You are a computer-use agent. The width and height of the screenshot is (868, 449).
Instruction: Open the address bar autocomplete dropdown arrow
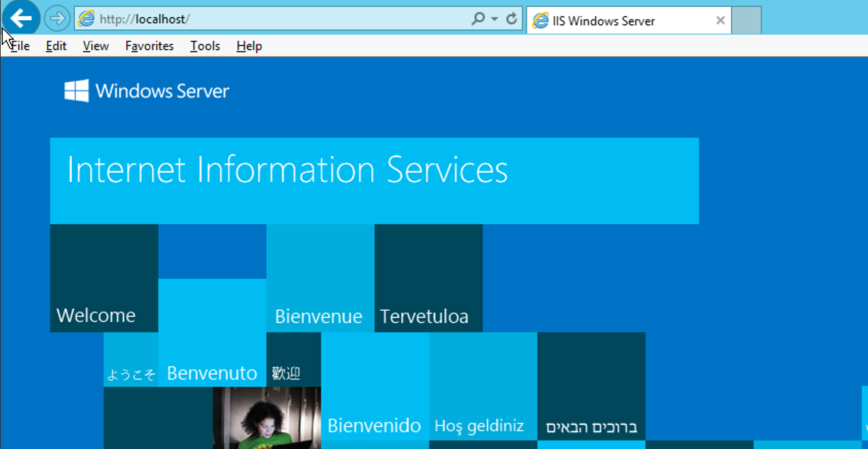pyautogui.click(x=494, y=19)
